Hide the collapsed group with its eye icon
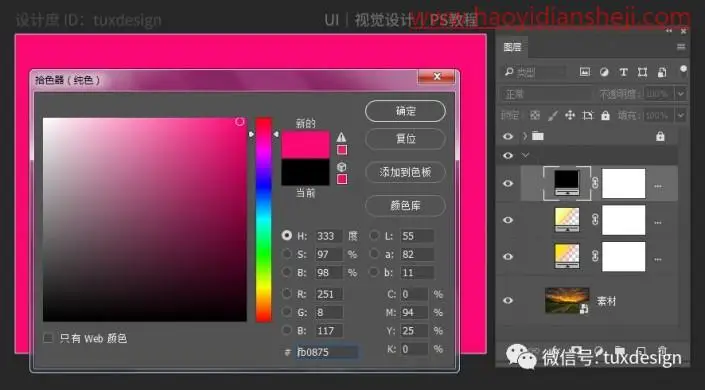This screenshot has width=705, height=390. pos(508,136)
